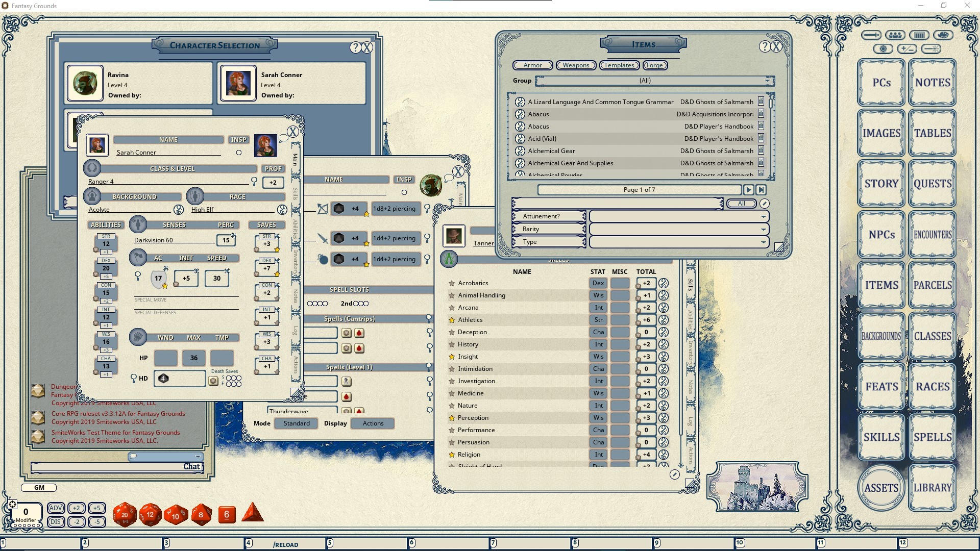Open the party sheet people icon

[895, 35]
